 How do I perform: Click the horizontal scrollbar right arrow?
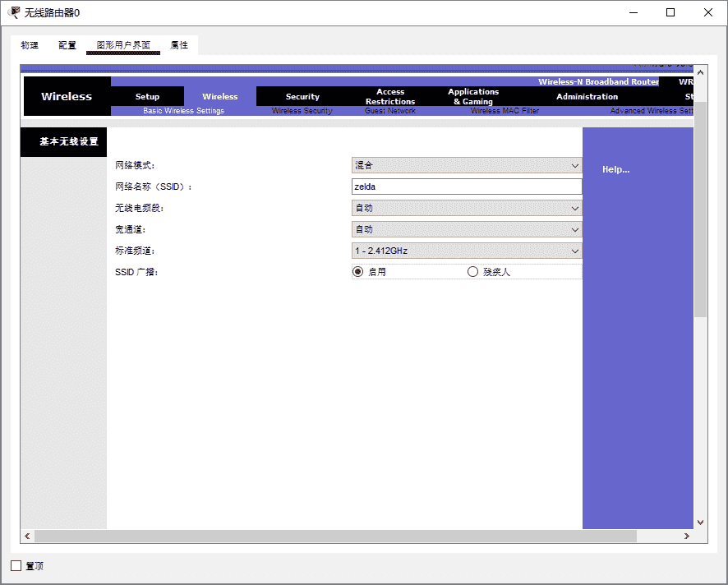click(686, 537)
